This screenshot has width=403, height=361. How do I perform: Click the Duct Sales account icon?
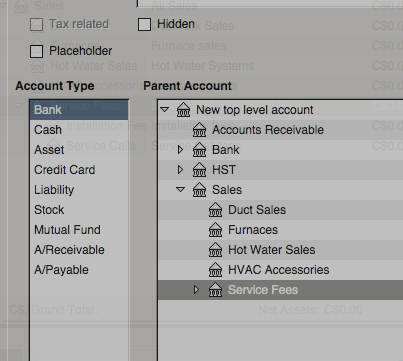click(x=215, y=210)
